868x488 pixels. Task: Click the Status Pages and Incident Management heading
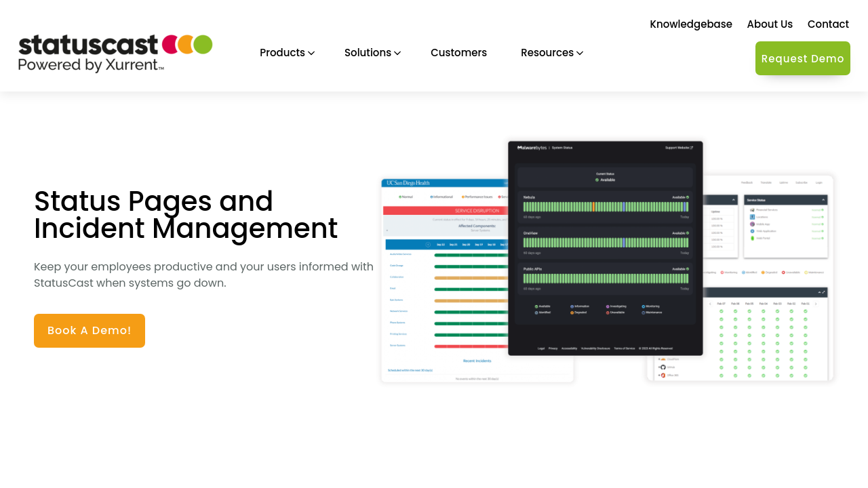(x=186, y=215)
